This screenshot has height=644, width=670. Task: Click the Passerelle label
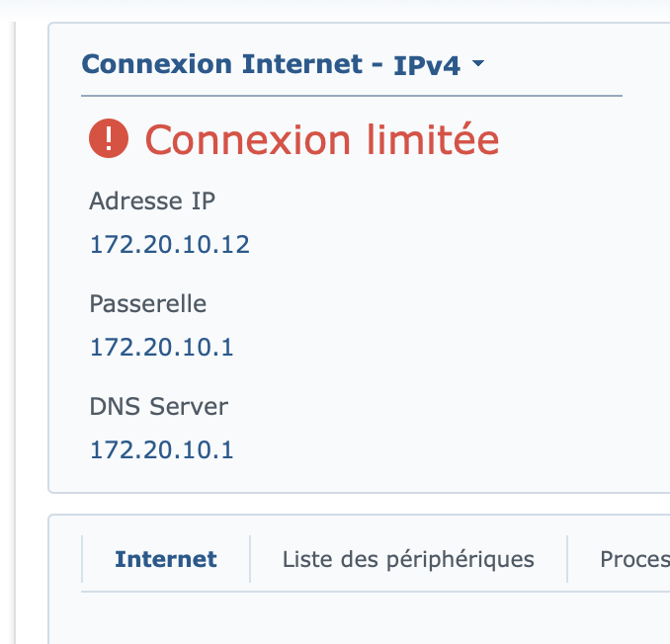pyautogui.click(x=148, y=303)
